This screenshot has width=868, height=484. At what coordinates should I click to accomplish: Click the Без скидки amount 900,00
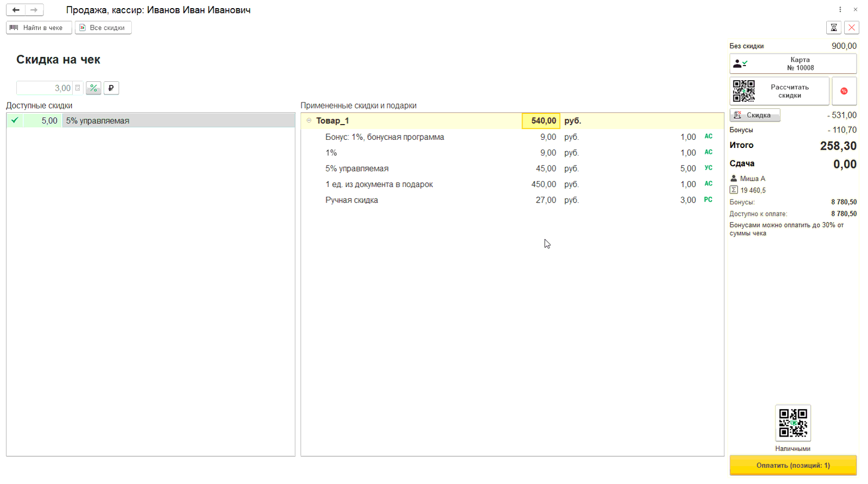(844, 46)
